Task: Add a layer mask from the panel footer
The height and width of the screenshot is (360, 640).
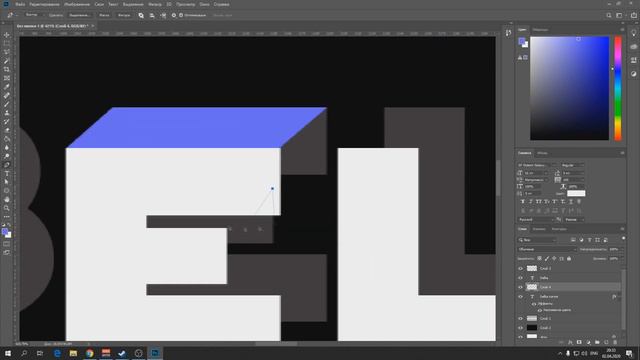Action: (x=579, y=342)
